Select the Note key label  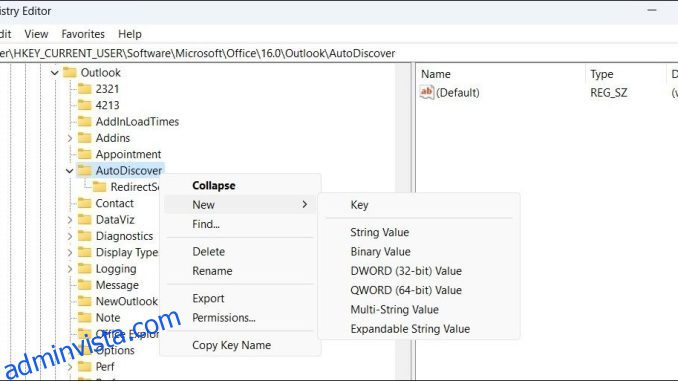point(108,317)
